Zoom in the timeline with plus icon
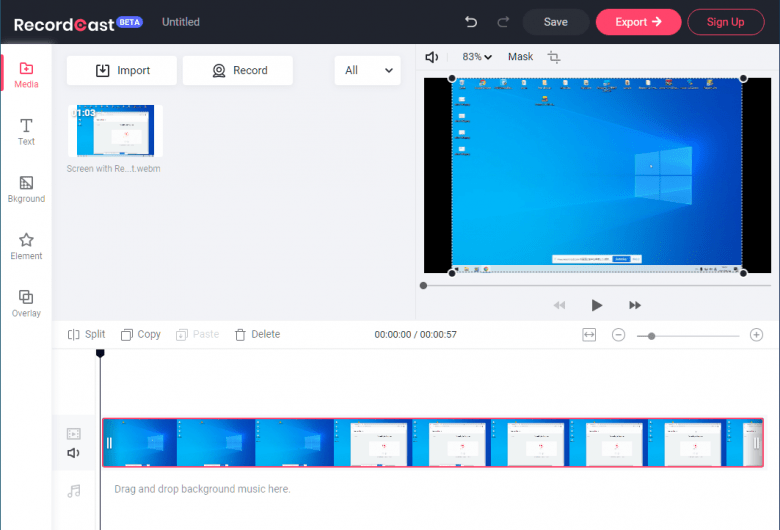 756,335
